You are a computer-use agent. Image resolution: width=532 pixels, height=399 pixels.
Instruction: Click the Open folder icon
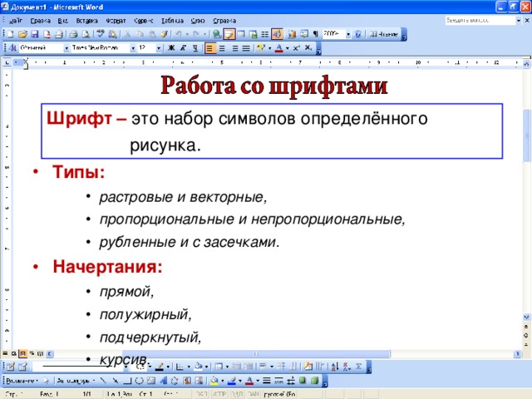tap(22, 34)
